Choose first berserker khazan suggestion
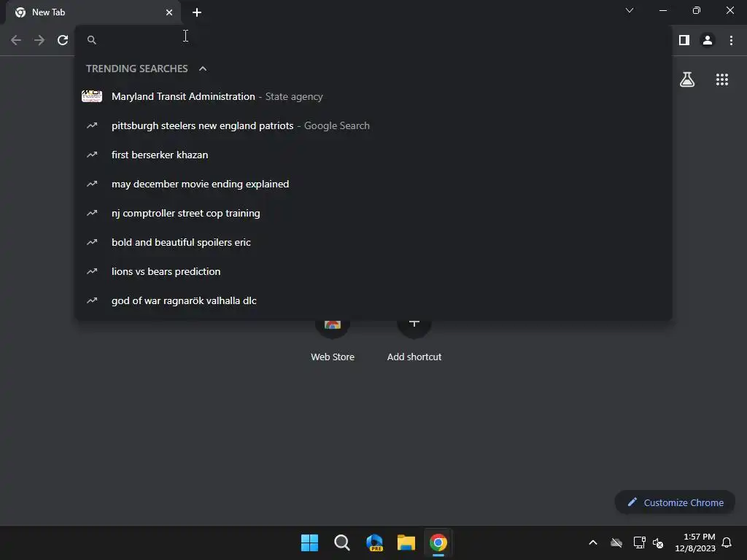This screenshot has height=560, width=747. [373, 155]
